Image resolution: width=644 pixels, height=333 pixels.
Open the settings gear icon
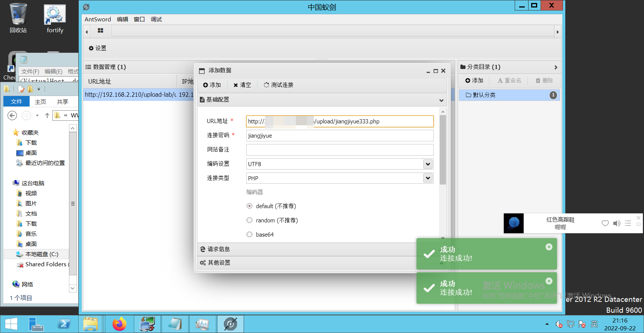(91, 48)
